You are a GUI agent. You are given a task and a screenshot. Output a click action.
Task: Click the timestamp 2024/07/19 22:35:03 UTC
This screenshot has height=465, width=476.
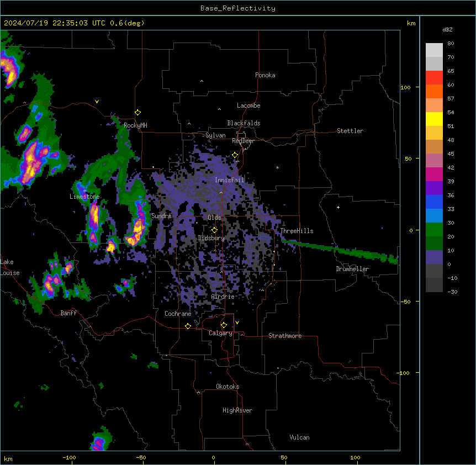click(54, 23)
